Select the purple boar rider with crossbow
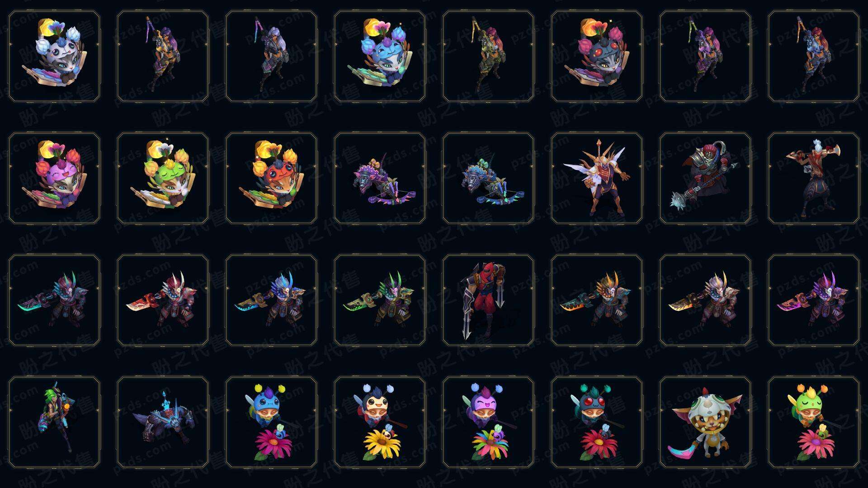The image size is (868, 488). point(380,178)
